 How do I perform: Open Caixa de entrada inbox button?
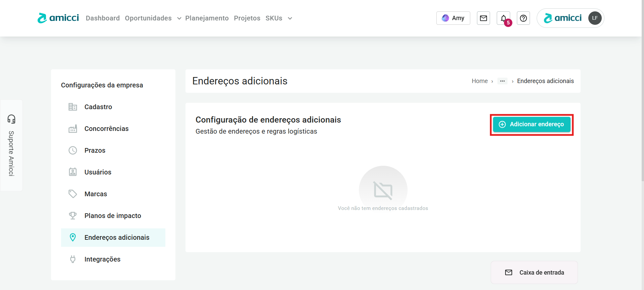pyautogui.click(x=534, y=272)
